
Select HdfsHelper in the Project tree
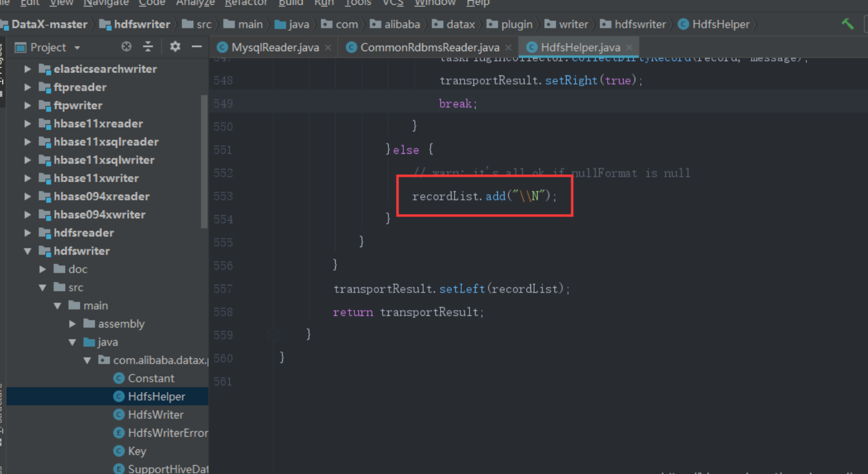[x=158, y=396]
